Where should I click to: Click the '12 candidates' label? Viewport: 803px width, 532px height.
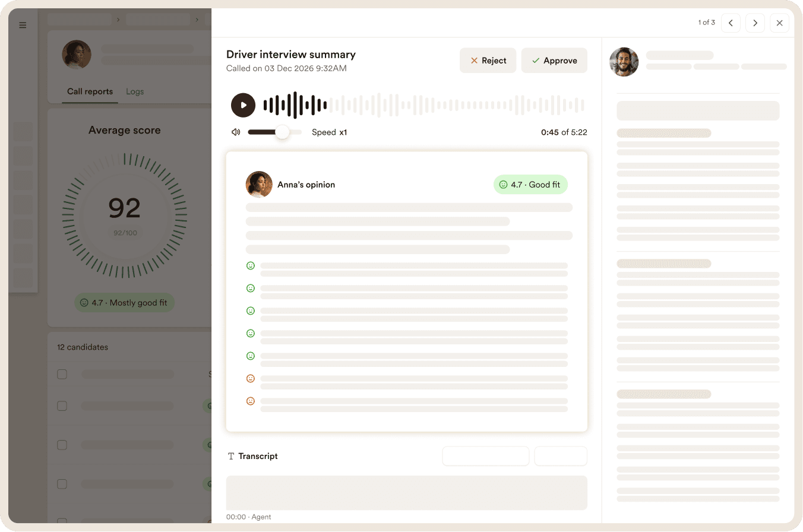pyautogui.click(x=83, y=347)
